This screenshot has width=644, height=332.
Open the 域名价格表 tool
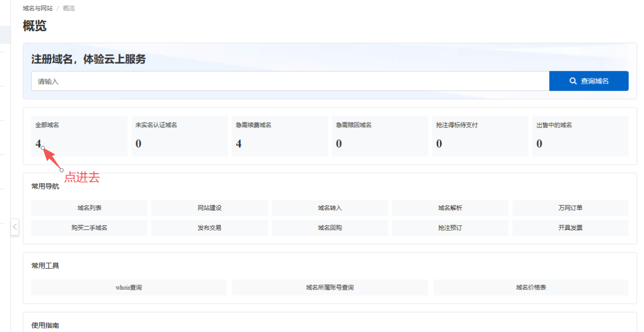tap(531, 287)
